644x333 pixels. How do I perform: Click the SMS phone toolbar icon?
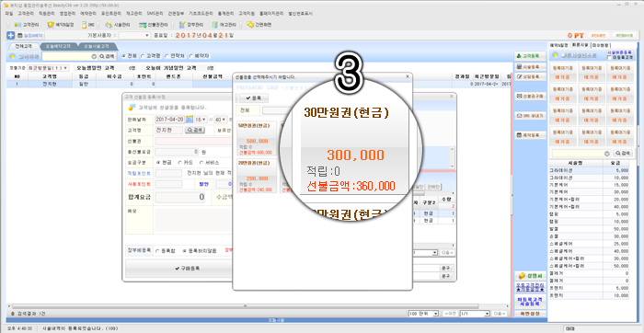84,25
